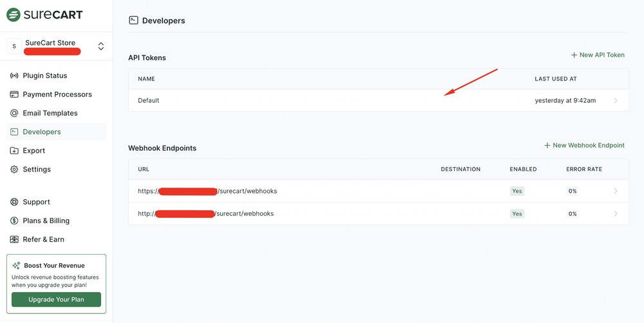The image size is (644, 323).
Task: Go to Email Templates in sidebar
Action: [x=50, y=113]
